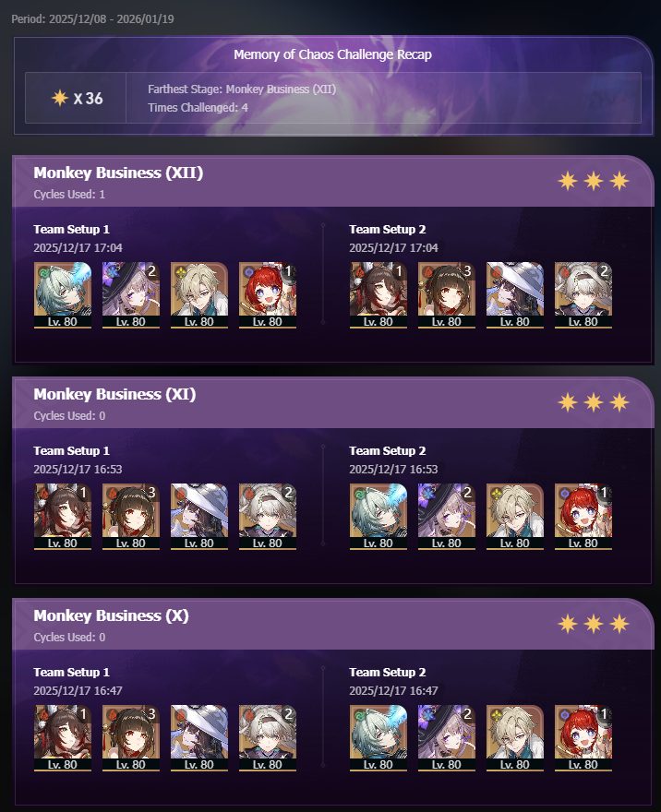Viewport: 661px width, 812px height.
Task: Select the blonde character in XII Team Setup 1
Action: (199, 295)
